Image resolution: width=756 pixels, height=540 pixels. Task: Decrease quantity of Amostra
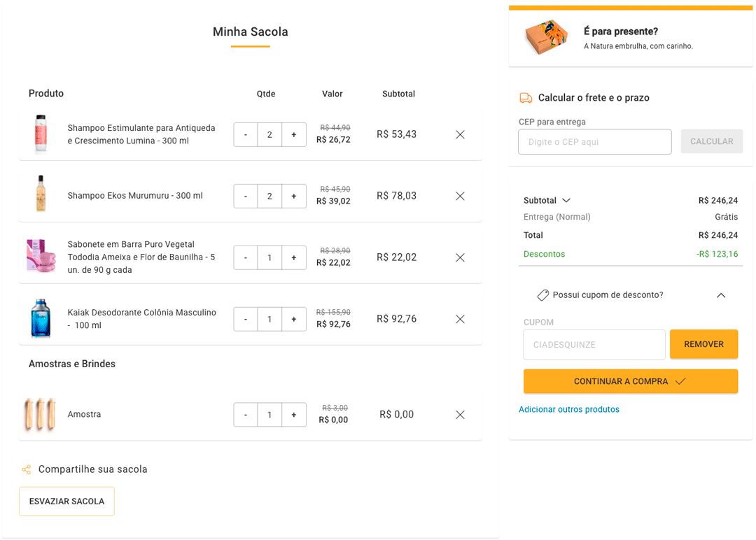[246, 415]
